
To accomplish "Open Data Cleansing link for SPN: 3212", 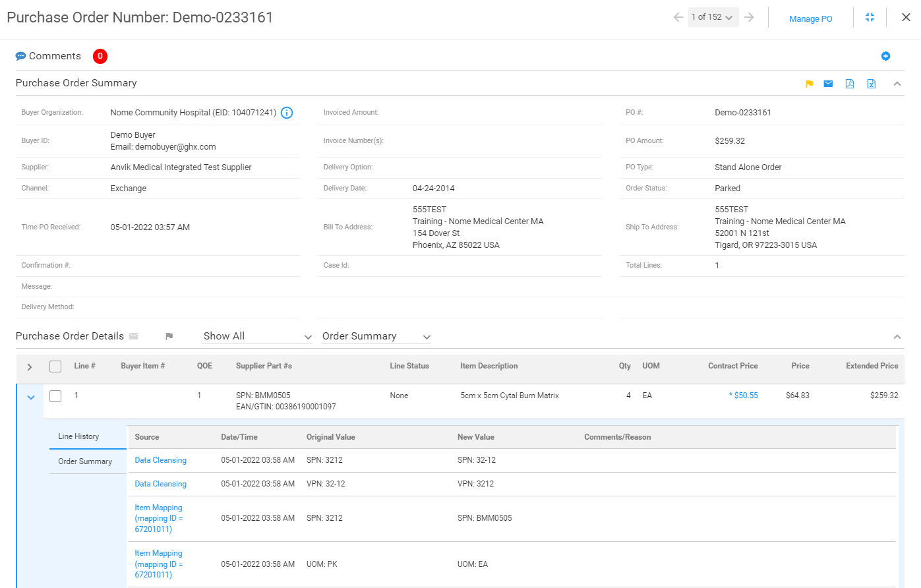I will (x=160, y=460).
